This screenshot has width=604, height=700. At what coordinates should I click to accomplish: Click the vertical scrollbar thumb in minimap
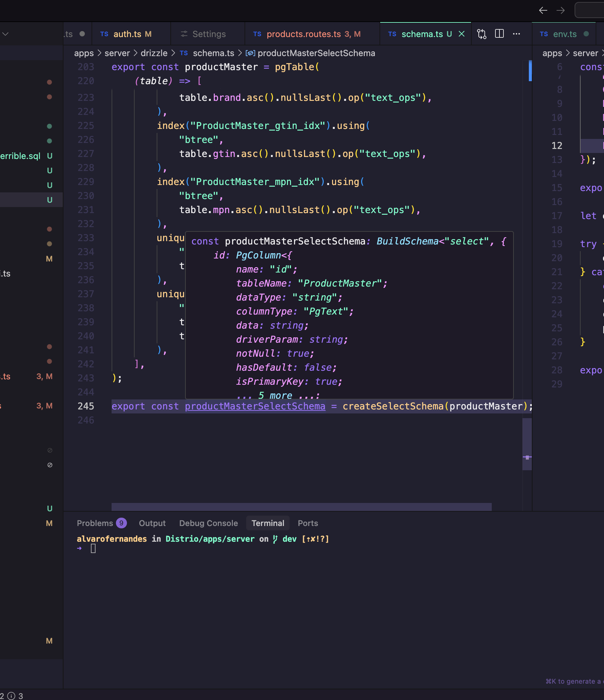527,444
